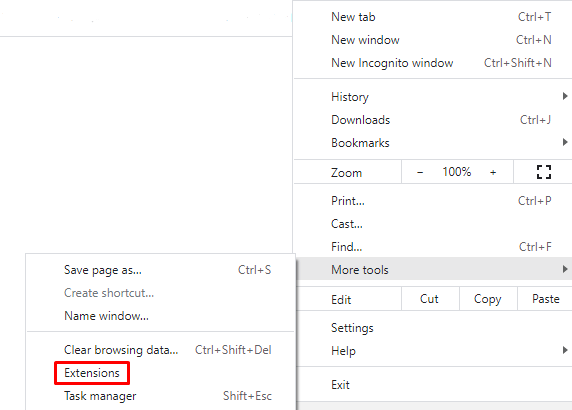Open Chrome Settings

pyautogui.click(x=433, y=328)
